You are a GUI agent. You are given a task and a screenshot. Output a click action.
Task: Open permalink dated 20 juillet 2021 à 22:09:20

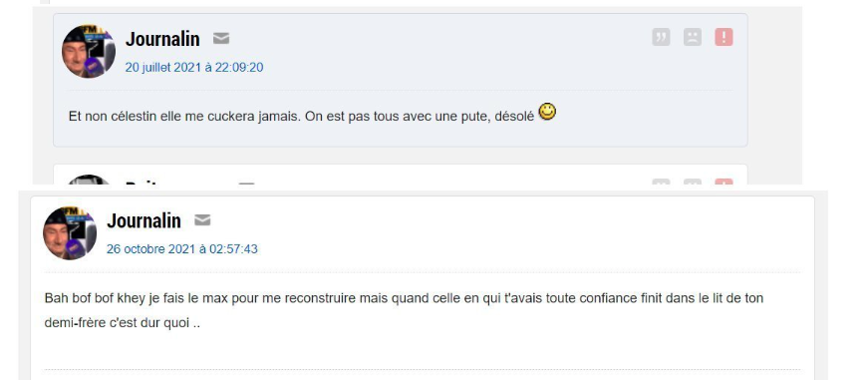point(193,68)
